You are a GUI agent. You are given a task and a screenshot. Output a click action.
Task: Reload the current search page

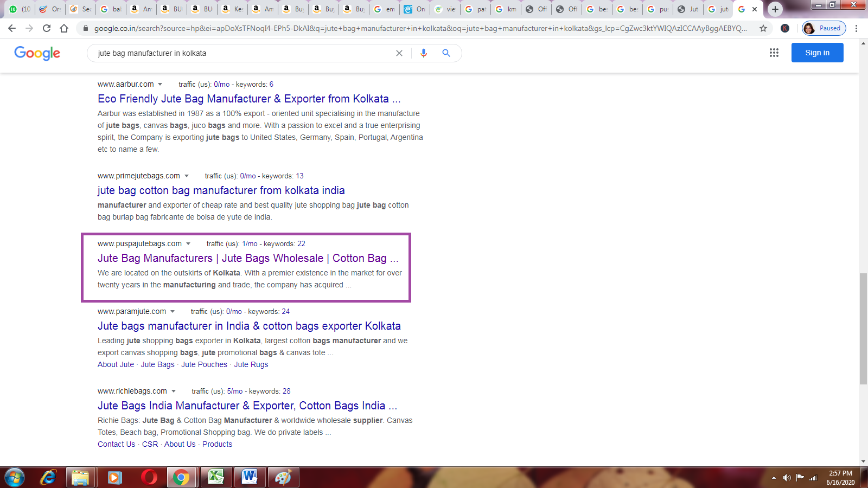coord(47,28)
